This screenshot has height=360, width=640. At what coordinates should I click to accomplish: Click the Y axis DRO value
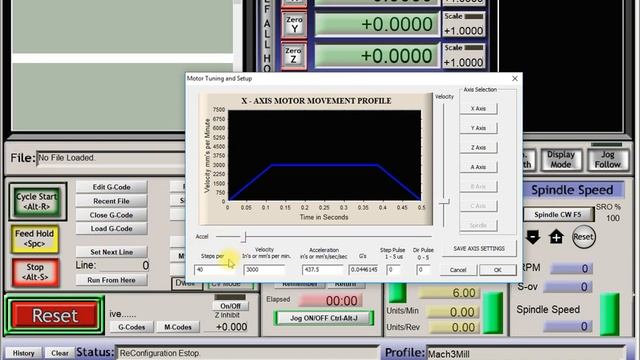coord(376,24)
